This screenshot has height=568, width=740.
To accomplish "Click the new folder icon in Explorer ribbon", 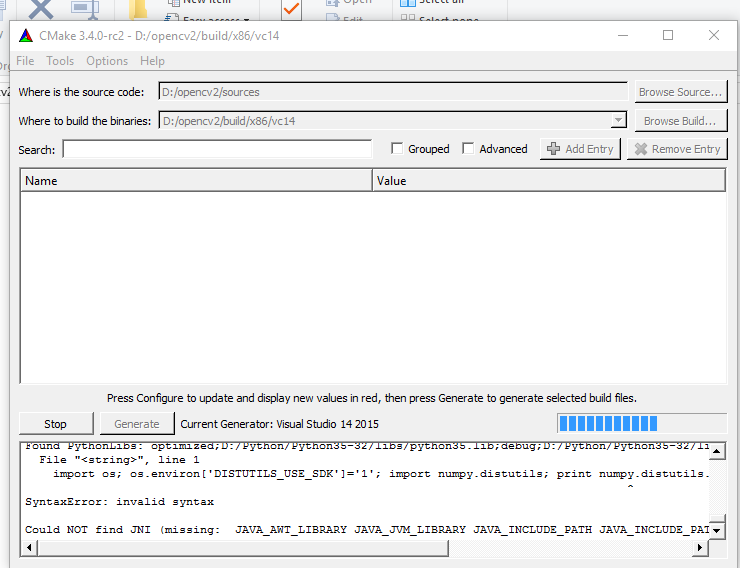I will point(139,9).
